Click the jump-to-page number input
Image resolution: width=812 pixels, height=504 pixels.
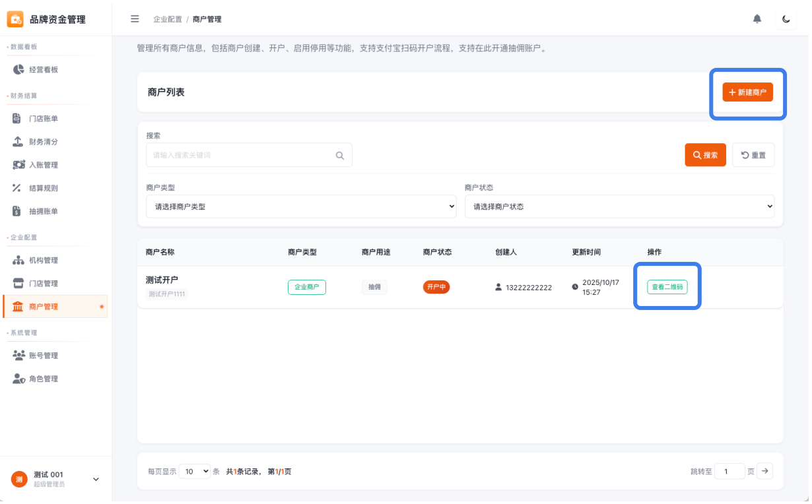729,472
